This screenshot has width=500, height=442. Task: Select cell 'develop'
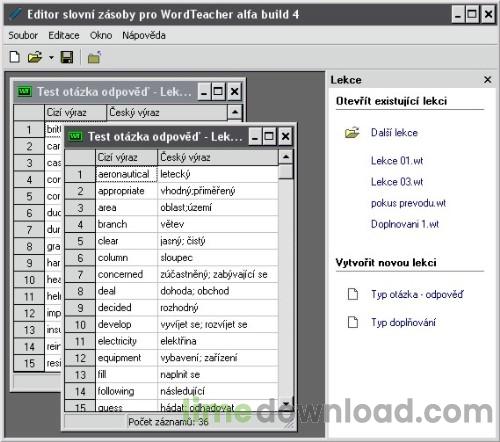coord(126,324)
